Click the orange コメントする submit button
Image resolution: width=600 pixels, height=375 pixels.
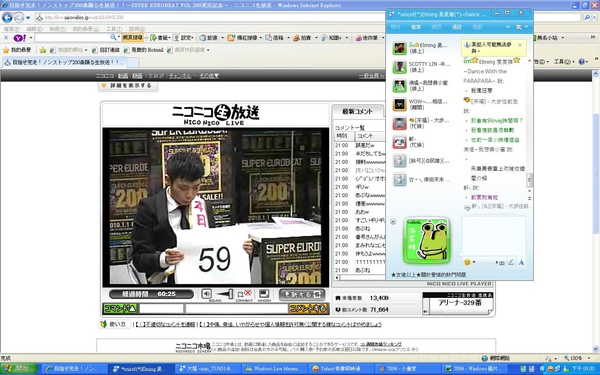(x=308, y=308)
